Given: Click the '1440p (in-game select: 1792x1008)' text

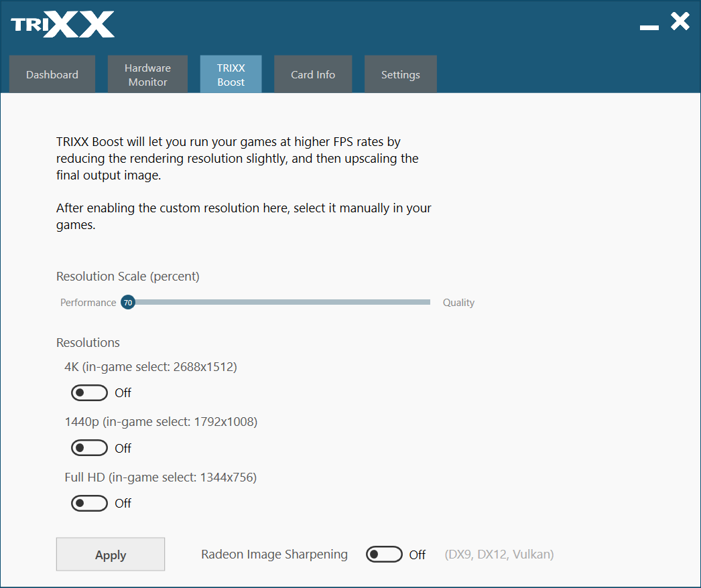Looking at the screenshot, I should click(x=161, y=422).
